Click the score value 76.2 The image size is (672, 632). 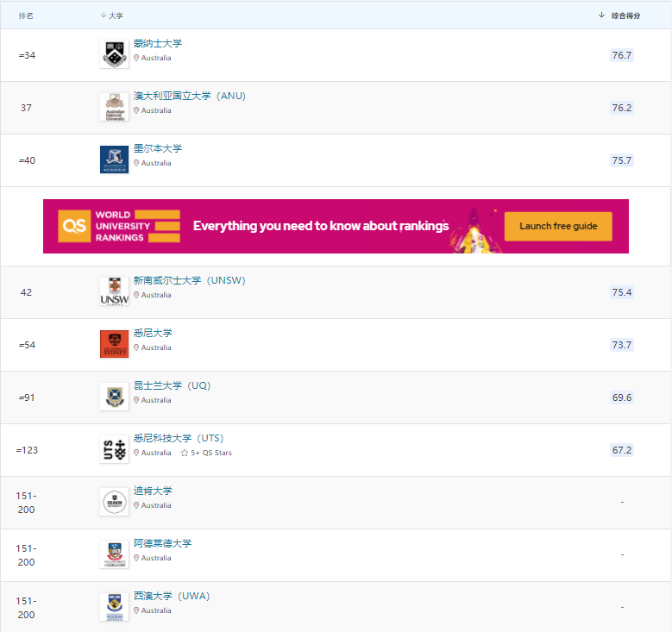pyautogui.click(x=621, y=108)
